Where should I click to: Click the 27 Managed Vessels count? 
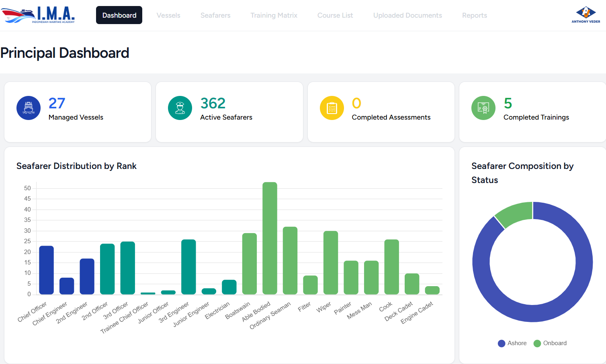[x=57, y=104]
